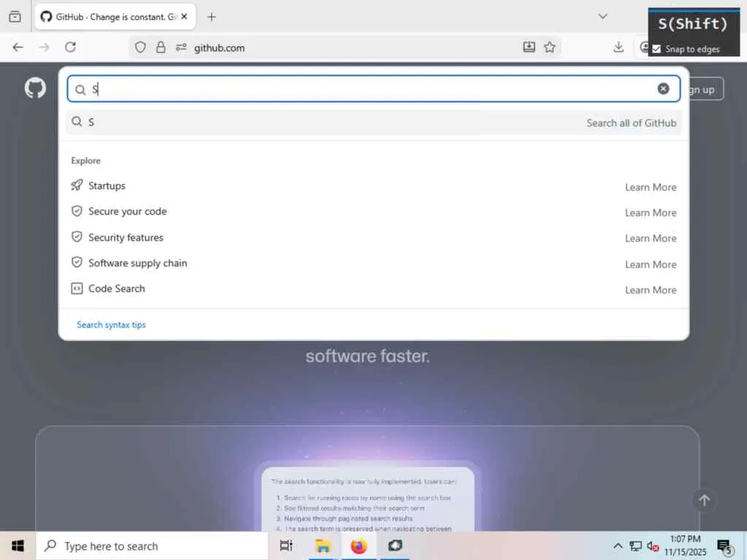Image resolution: width=747 pixels, height=560 pixels.
Task: Click the GitHub Octocat logo
Action: (x=35, y=88)
